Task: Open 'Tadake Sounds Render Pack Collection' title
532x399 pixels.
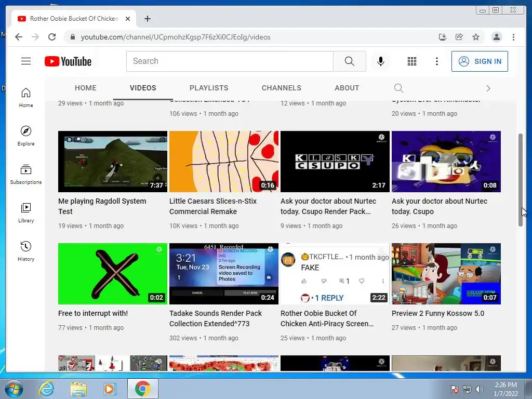Action: (x=216, y=318)
